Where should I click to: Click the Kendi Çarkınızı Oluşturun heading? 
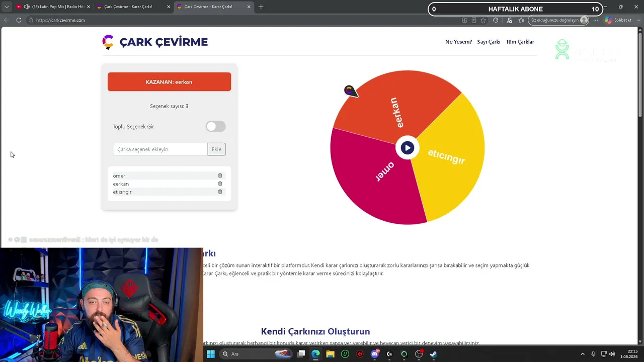click(315, 331)
